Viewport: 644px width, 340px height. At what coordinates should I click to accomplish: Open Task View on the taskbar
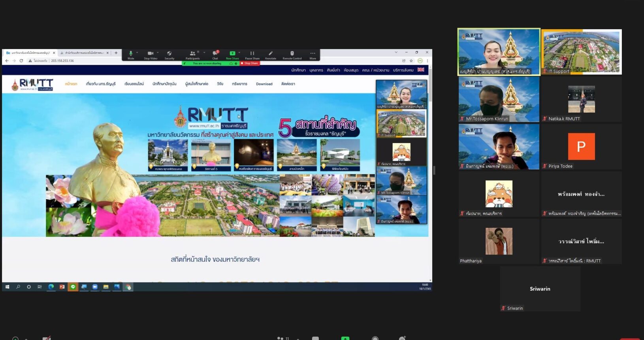pyautogui.click(x=40, y=287)
